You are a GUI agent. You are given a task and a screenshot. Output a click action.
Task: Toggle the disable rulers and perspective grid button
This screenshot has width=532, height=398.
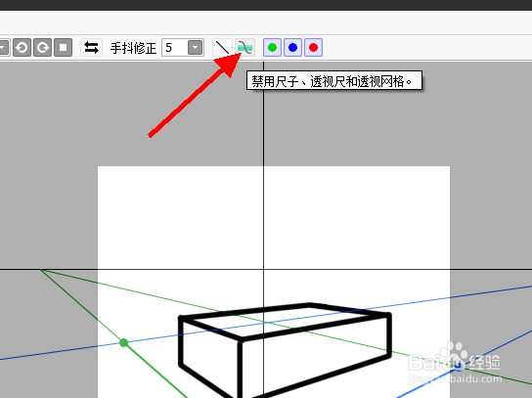[x=244, y=48]
